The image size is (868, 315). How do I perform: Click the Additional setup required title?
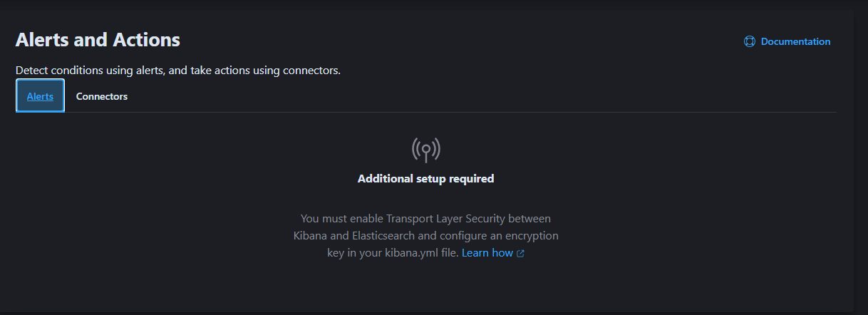coord(425,179)
